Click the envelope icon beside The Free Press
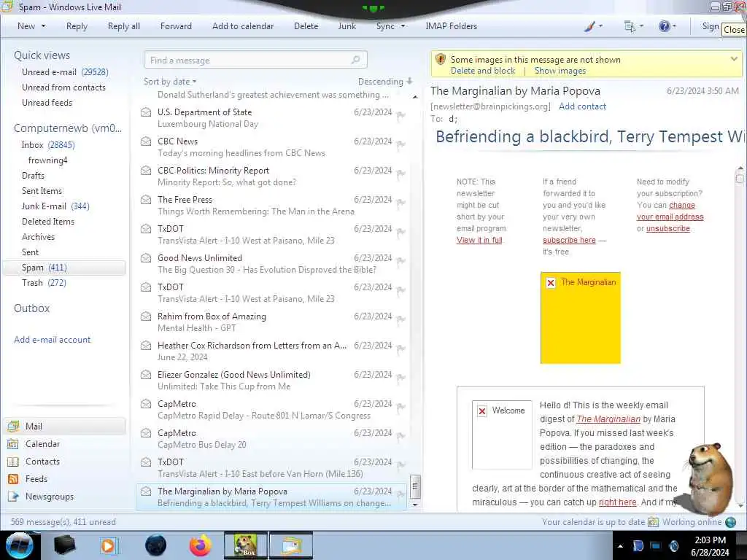The height and width of the screenshot is (560, 747). click(x=146, y=200)
